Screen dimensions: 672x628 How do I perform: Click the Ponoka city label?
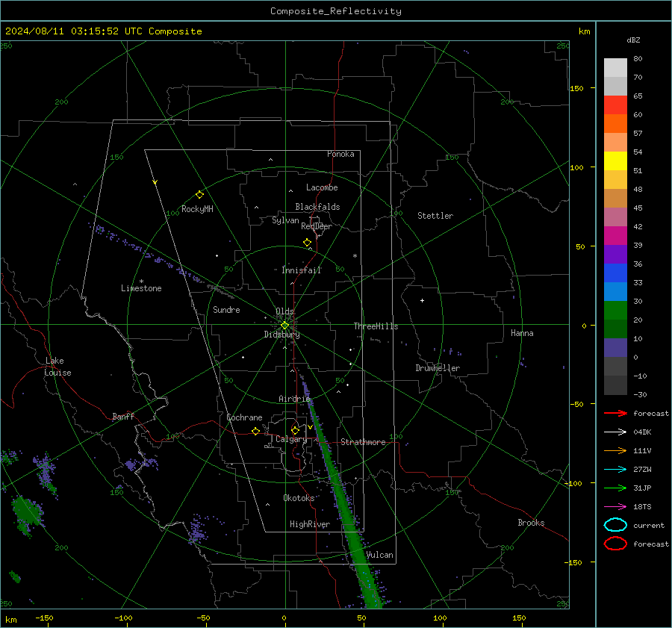pos(340,154)
